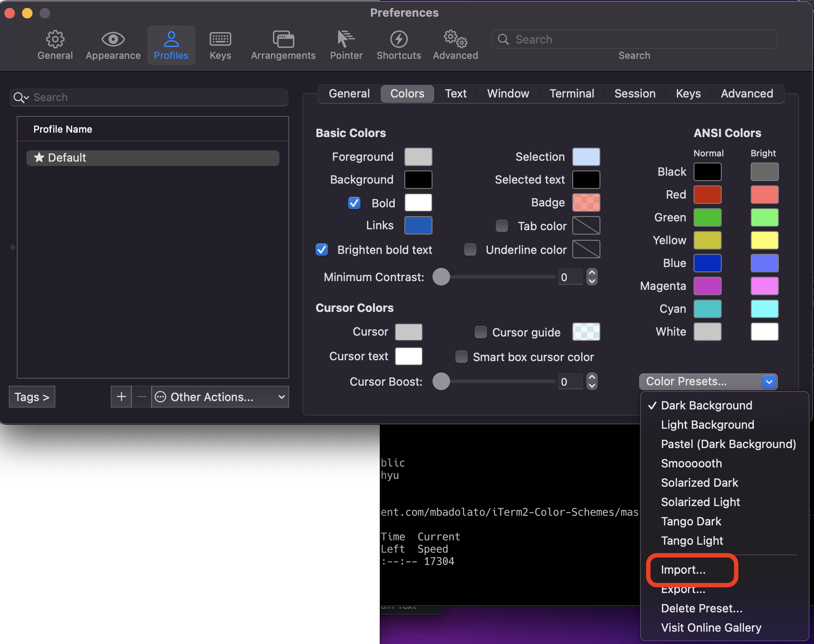
Task: Click the Minimum Contrast slider knob
Action: click(441, 277)
